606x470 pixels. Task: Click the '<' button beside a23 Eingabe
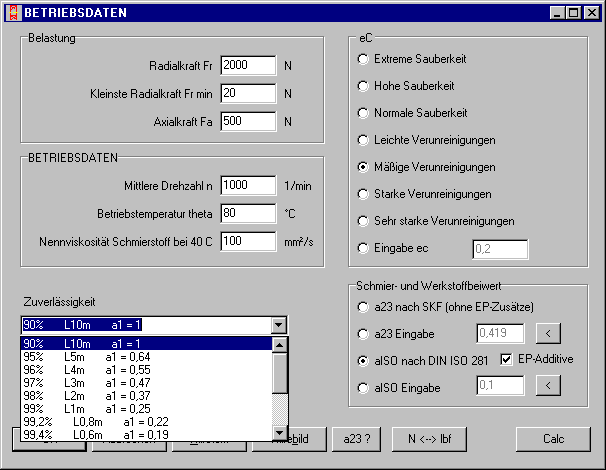point(550,333)
